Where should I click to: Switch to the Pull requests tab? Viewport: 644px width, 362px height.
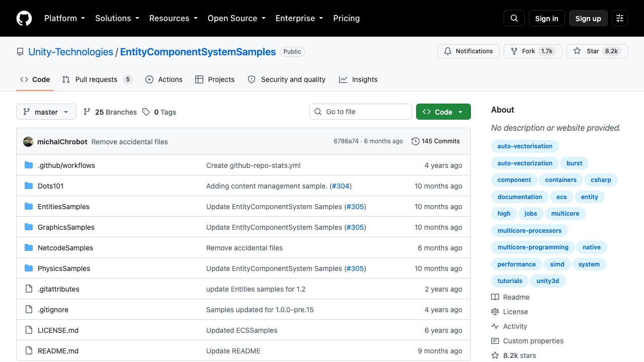[98, 79]
